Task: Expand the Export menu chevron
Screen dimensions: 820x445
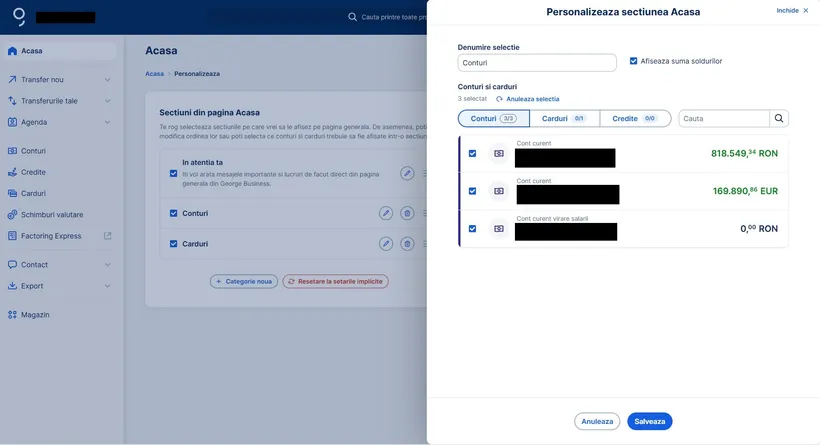Action: tap(107, 286)
